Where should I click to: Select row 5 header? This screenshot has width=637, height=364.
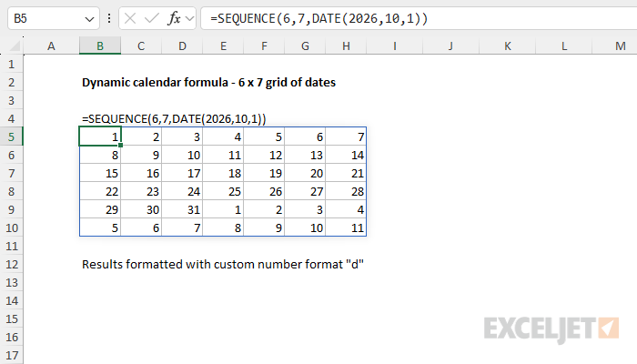point(11,136)
